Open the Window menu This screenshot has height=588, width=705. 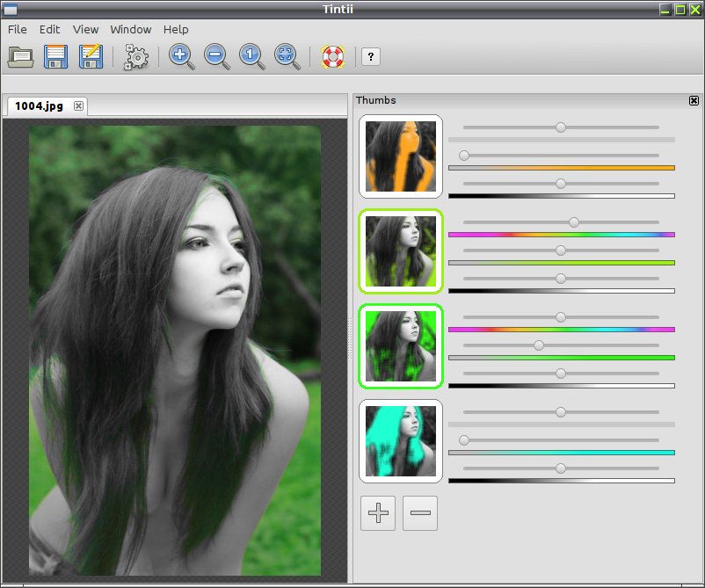click(x=131, y=30)
